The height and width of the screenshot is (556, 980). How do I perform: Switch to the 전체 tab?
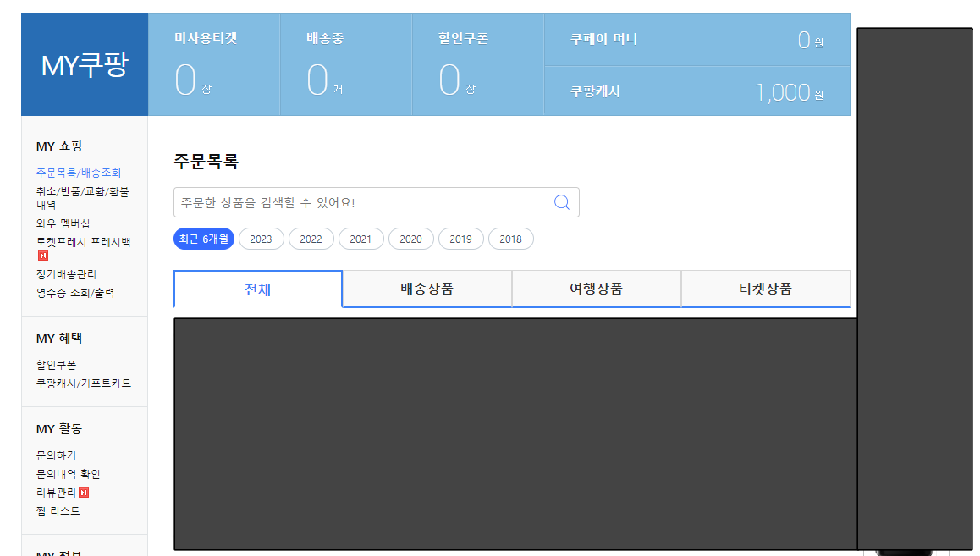257,289
